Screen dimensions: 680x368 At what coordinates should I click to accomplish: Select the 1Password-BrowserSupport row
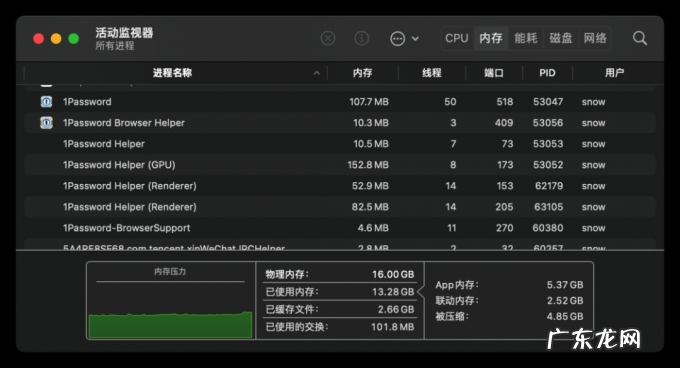340,228
